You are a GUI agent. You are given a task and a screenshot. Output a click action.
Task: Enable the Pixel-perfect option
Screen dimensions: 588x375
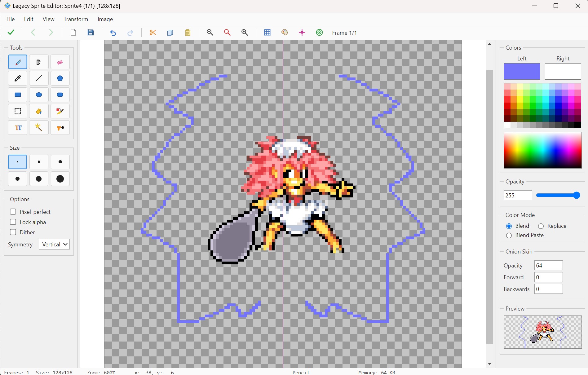click(x=13, y=212)
